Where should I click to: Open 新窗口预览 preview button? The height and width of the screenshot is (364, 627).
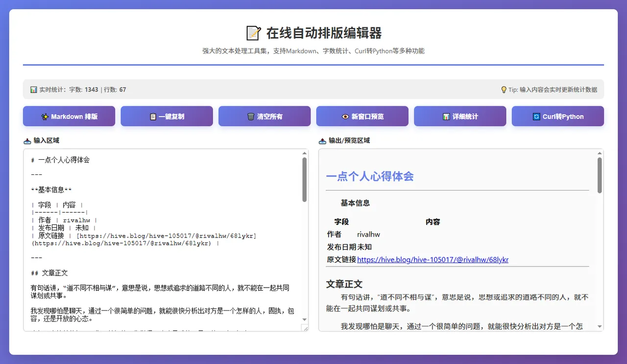362,116
